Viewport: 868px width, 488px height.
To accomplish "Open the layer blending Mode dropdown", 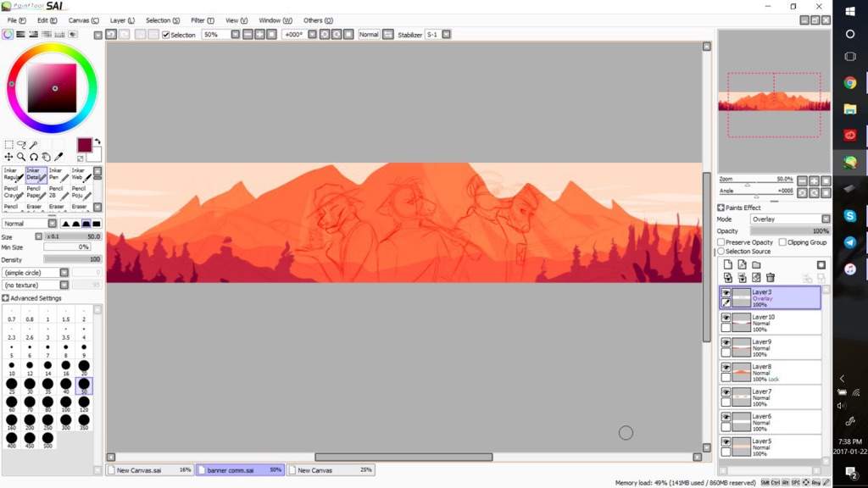I will pos(785,219).
